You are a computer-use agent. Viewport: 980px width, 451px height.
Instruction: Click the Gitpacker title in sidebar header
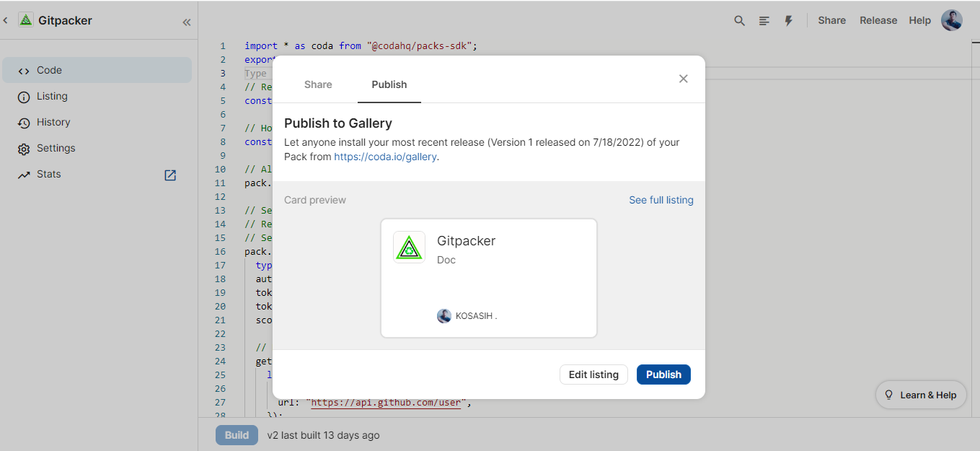click(x=65, y=21)
